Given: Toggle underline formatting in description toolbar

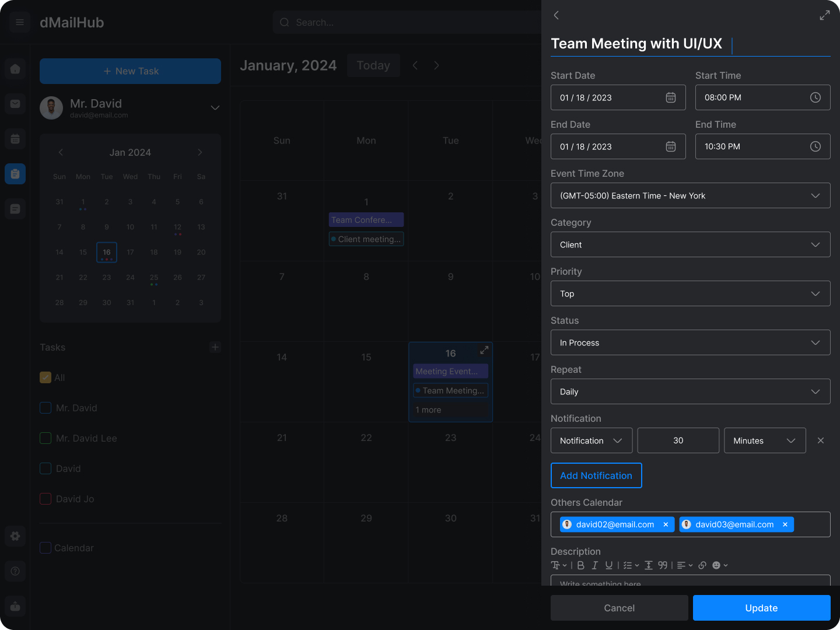Looking at the screenshot, I should coord(609,565).
